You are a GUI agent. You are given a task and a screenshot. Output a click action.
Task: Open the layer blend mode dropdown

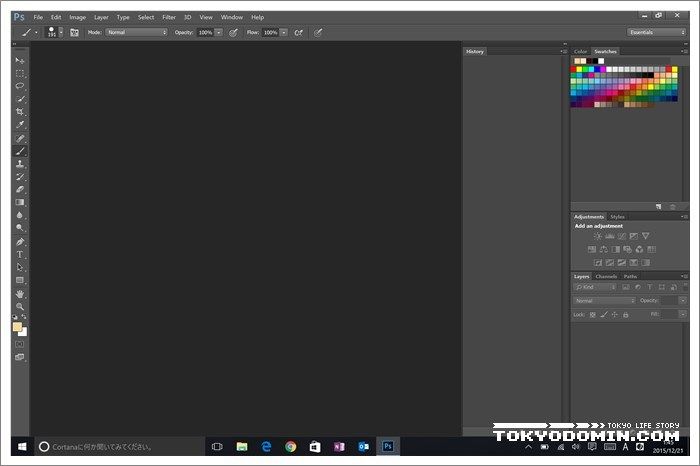click(x=604, y=301)
